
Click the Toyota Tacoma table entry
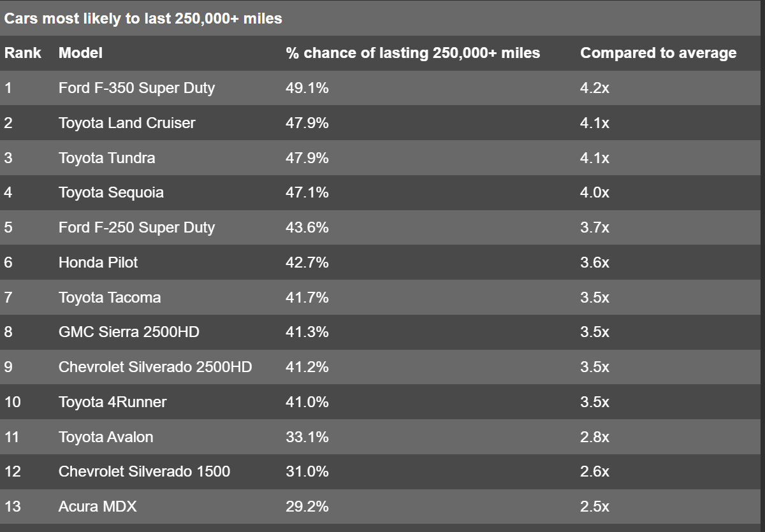(110, 298)
